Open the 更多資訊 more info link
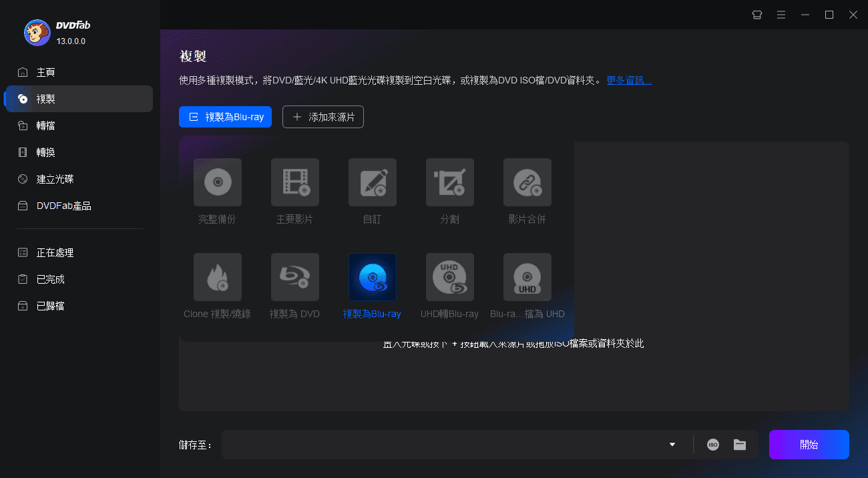This screenshot has height=478, width=868. pyautogui.click(x=629, y=80)
